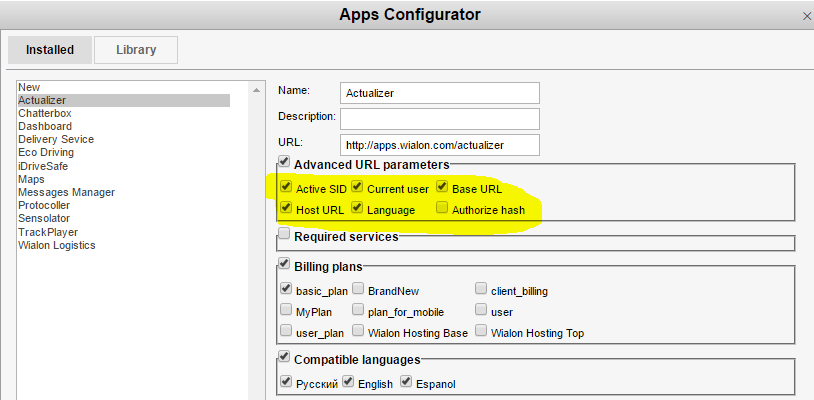The width and height of the screenshot is (814, 400).
Task: Open the Installed tab
Action: pyautogui.click(x=49, y=50)
